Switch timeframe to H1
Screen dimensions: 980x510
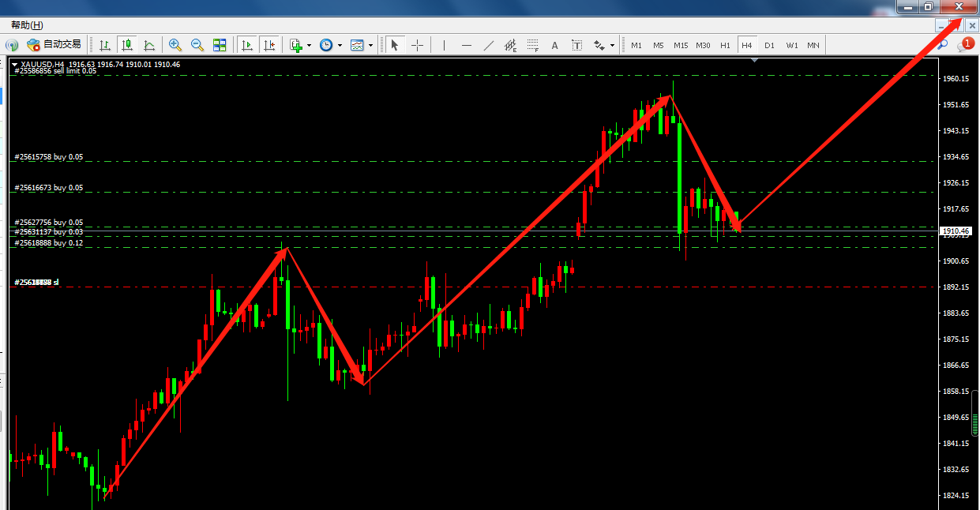click(x=725, y=45)
